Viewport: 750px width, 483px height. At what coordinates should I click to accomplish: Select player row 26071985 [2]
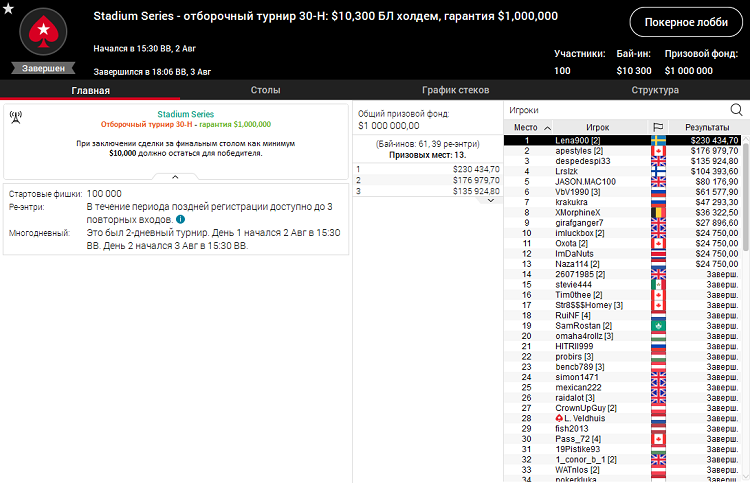coord(622,274)
